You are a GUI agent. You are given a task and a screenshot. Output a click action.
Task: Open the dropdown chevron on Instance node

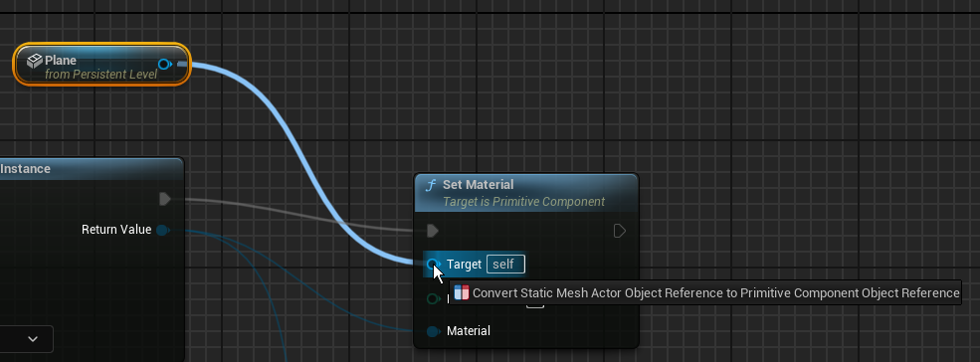pyautogui.click(x=33, y=339)
